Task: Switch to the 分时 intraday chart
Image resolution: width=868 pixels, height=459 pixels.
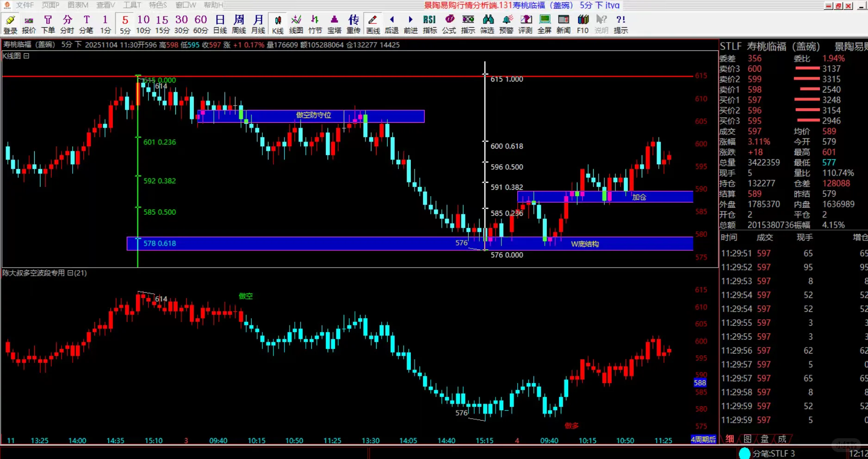Action: pos(67,24)
